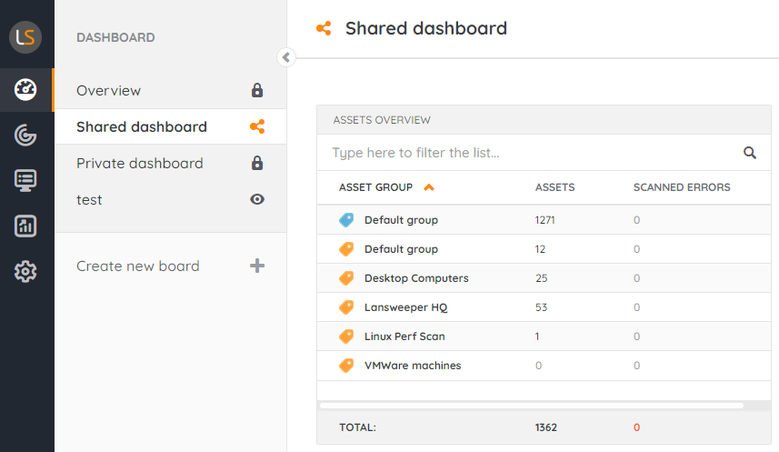Click the share icon next to Shared dashboard in menu

pos(257,127)
